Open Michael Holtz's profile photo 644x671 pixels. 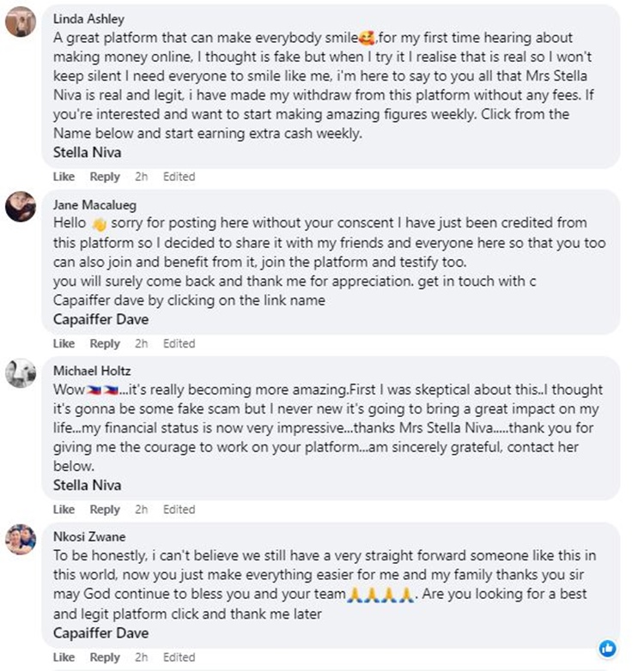tap(21, 373)
